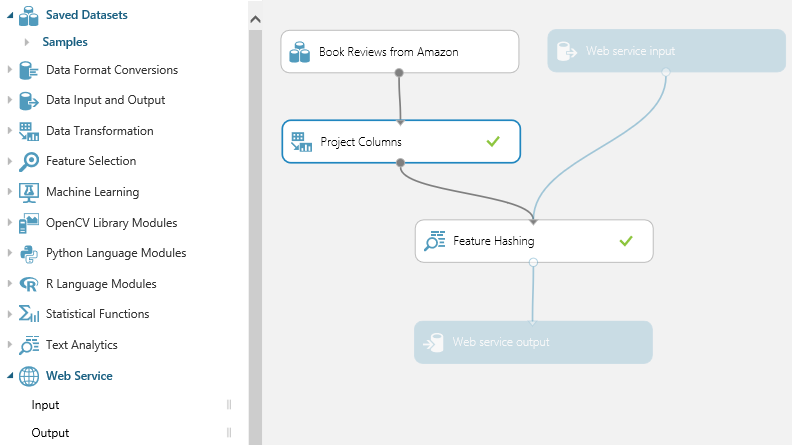
Task: Collapse the Saved Datasets category
Action: click(x=10, y=16)
